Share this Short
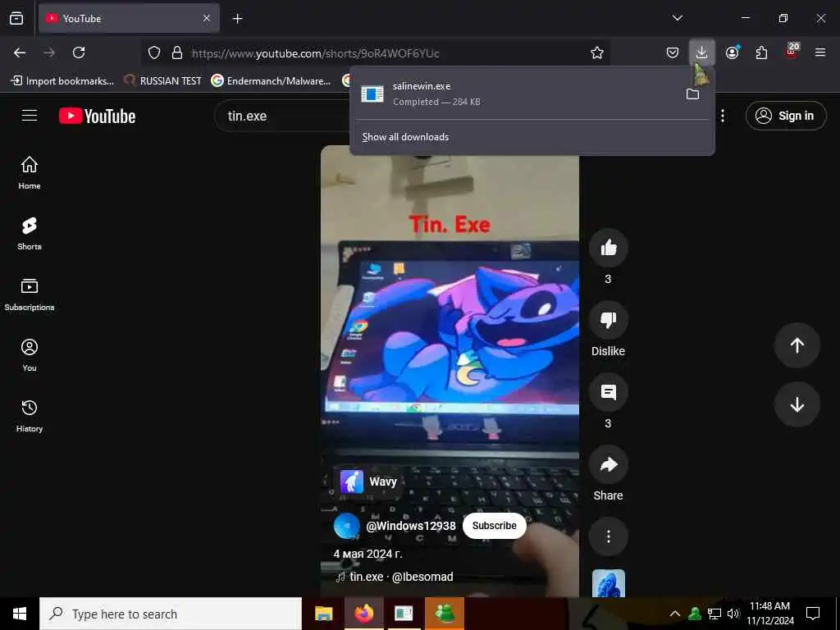840x630 pixels. pyautogui.click(x=609, y=464)
